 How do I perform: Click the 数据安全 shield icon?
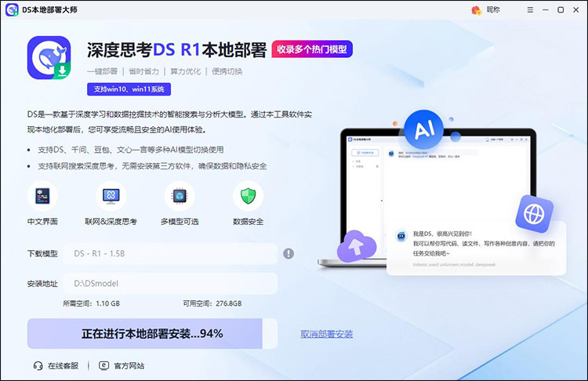[x=248, y=196]
